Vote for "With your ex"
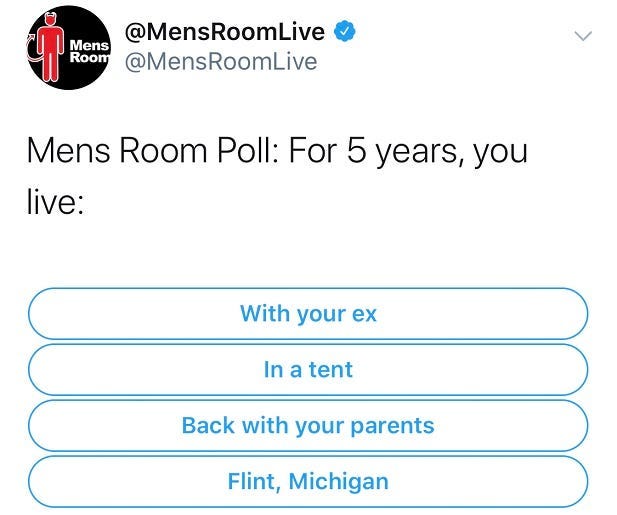617x515 pixels. pyautogui.click(x=308, y=313)
